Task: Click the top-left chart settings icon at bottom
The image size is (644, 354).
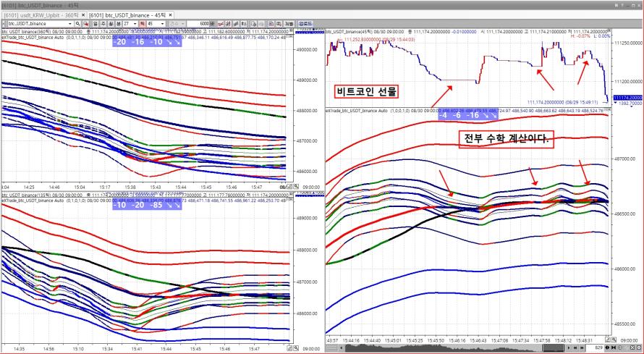Action: [289, 186]
